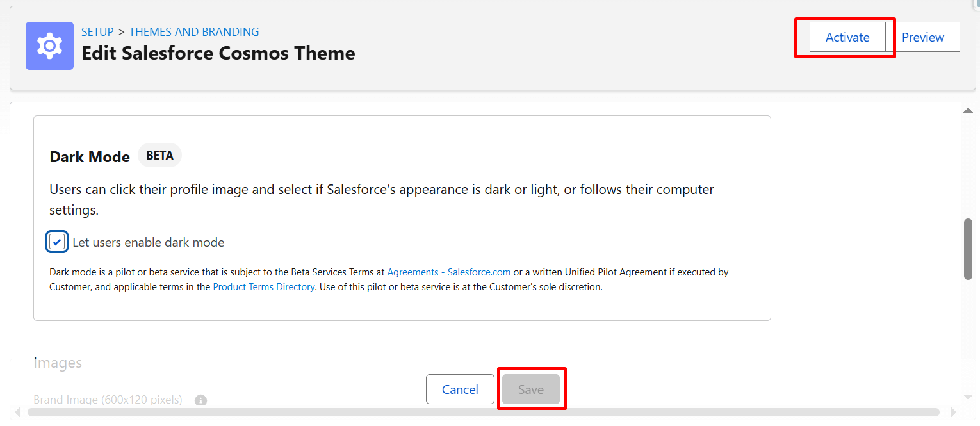Uncheck the dark mode checkbox
This screenshot has width=980, height=426.
(57, 242)
